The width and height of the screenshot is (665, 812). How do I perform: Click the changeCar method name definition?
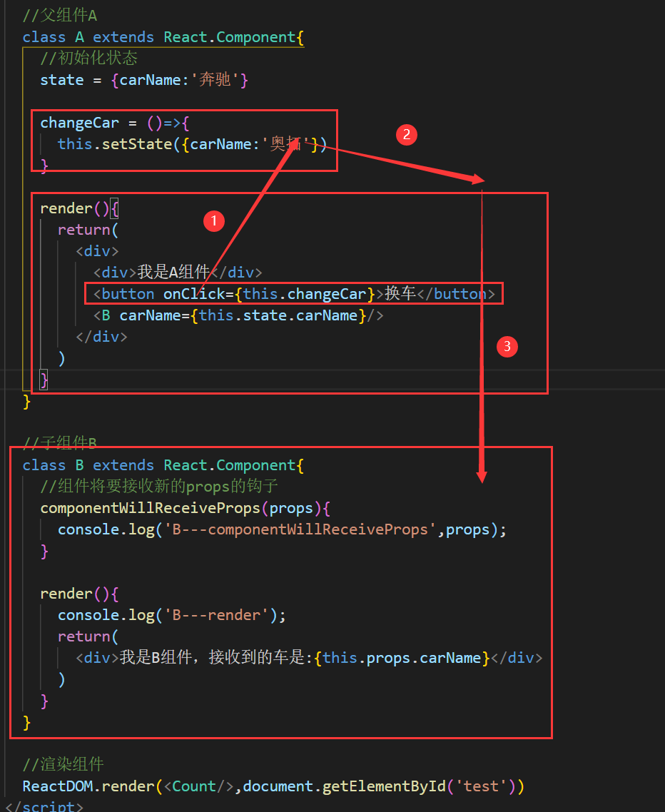click(79, 123)
